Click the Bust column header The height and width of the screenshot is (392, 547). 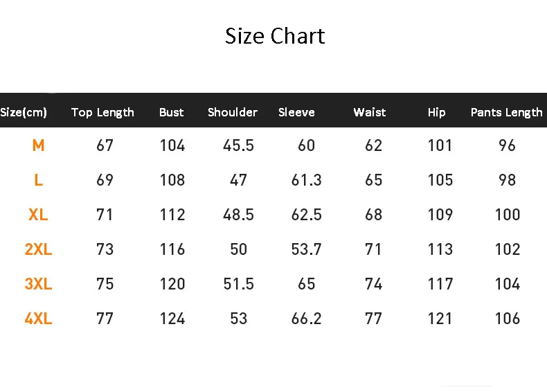(172, 112)
